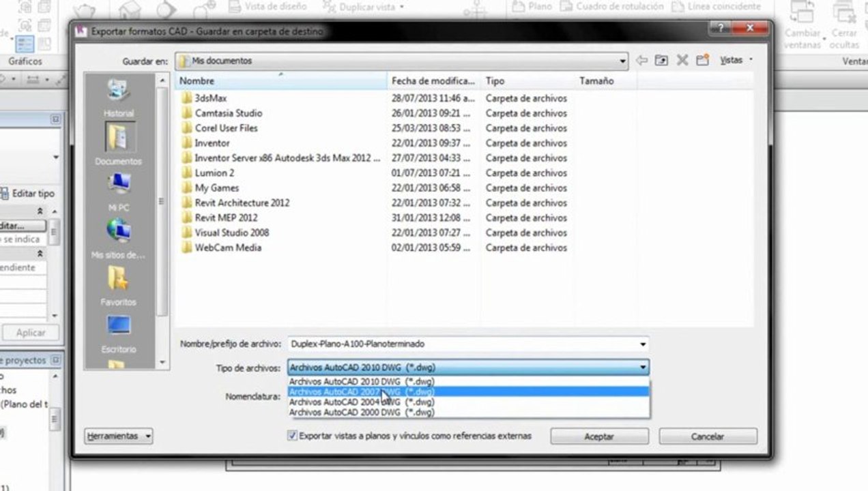
Task: Click Cuadro de rotulación ribbon tool
Action: tap(611, 7)
